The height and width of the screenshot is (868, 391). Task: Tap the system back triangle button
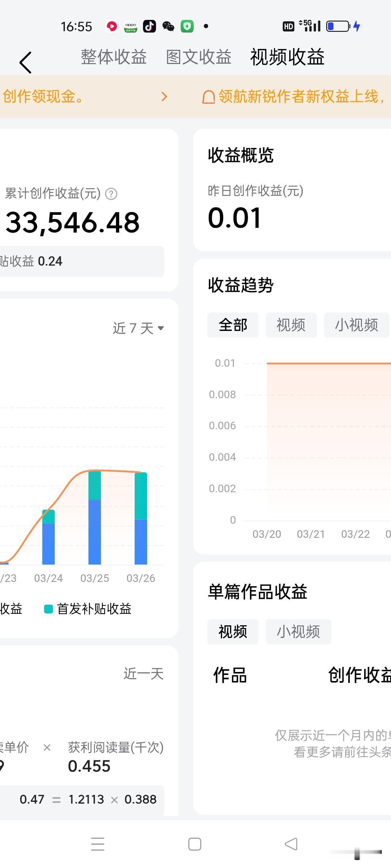291,844
